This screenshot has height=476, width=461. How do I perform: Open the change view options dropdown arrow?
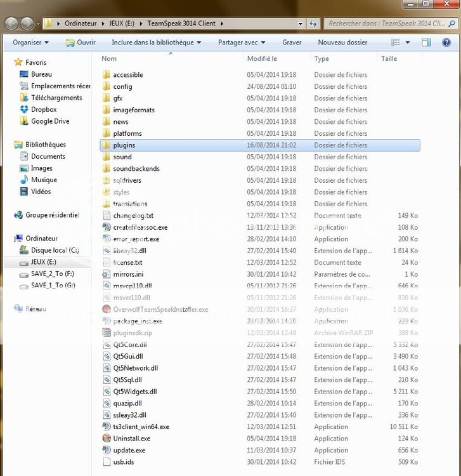(x=408, y=43)
